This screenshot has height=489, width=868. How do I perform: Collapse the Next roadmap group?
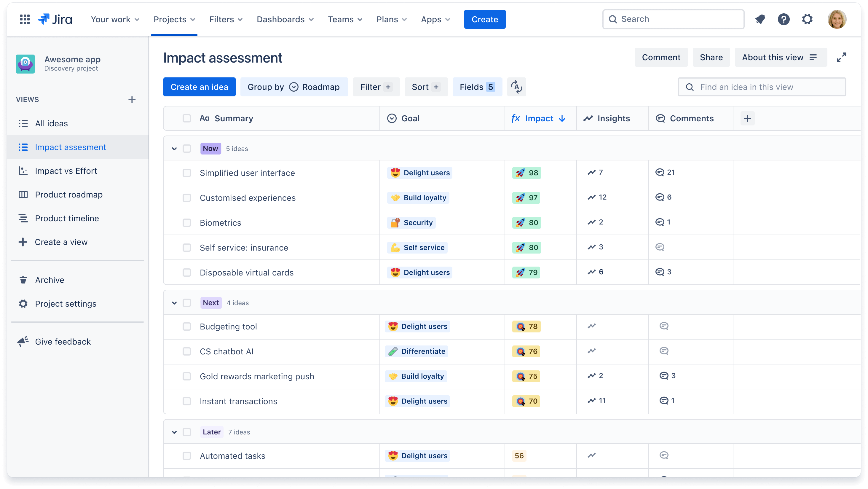[x=173, y=302]
